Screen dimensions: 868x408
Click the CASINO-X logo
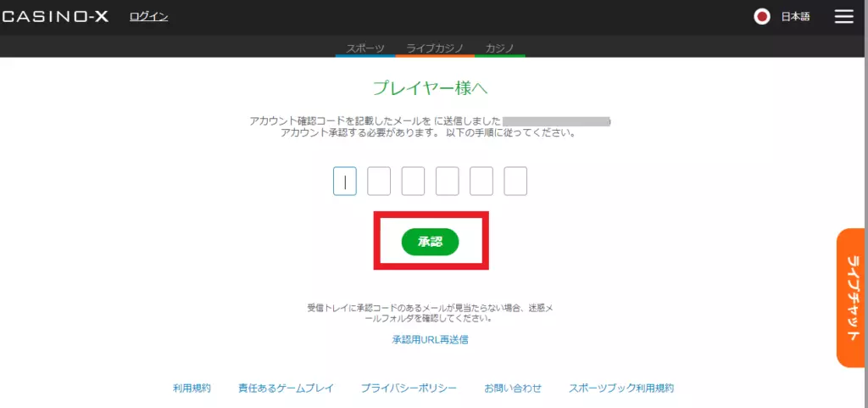(x=55, y=17)
